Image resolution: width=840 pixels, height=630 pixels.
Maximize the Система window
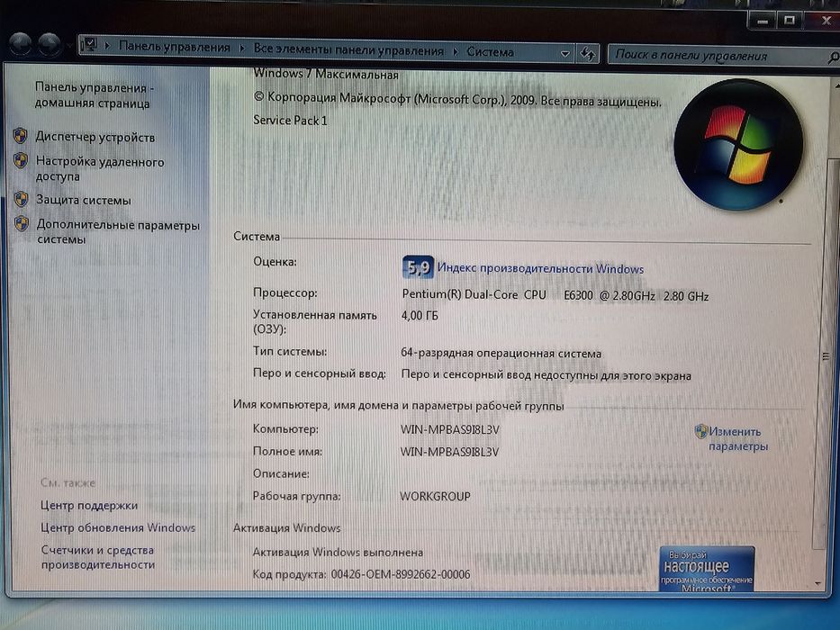point(789,21)
